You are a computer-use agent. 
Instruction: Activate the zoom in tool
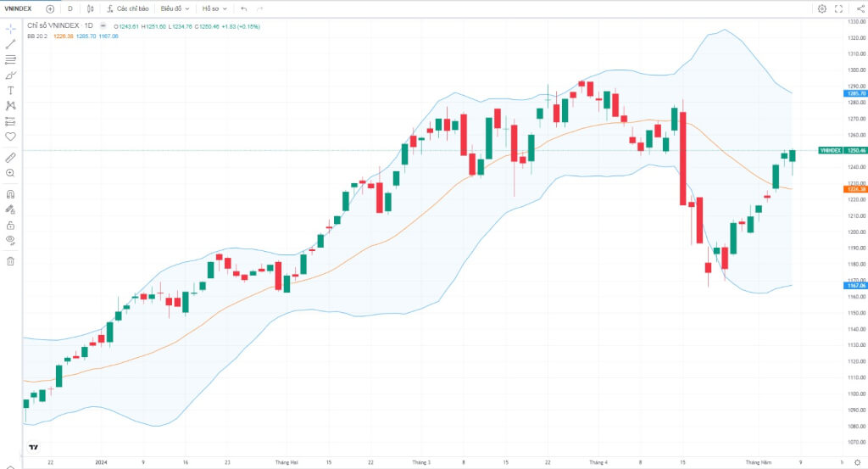10,173
